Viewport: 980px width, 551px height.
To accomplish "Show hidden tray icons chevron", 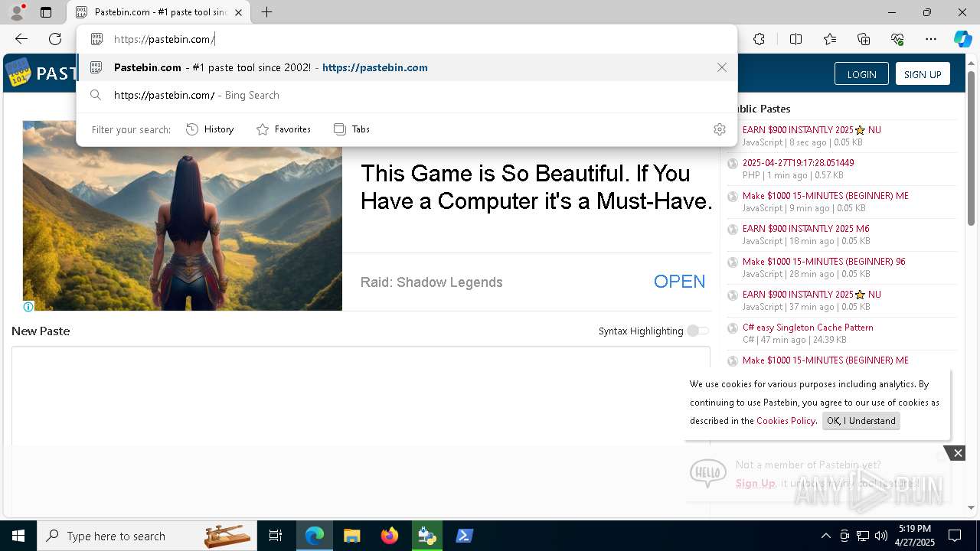I will click(825, 536).
